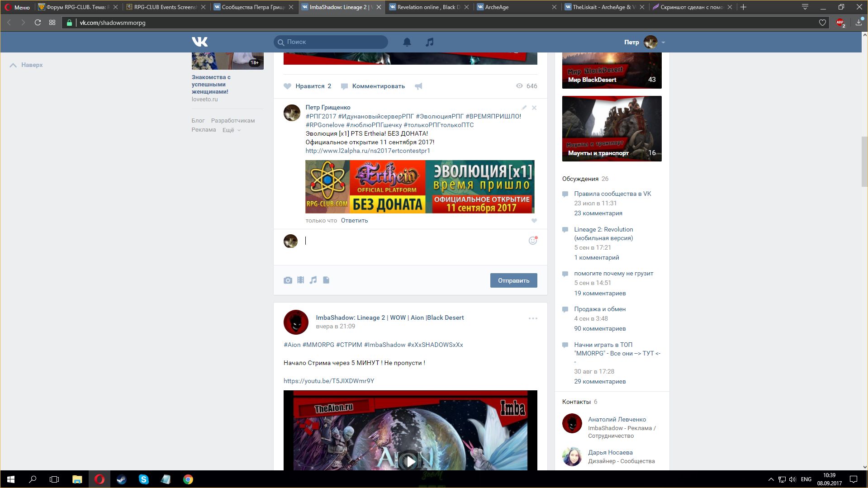The image size is (868, 488).
Task: Bookmark the page with the heart icon
Action: click(x=822, y=23)
